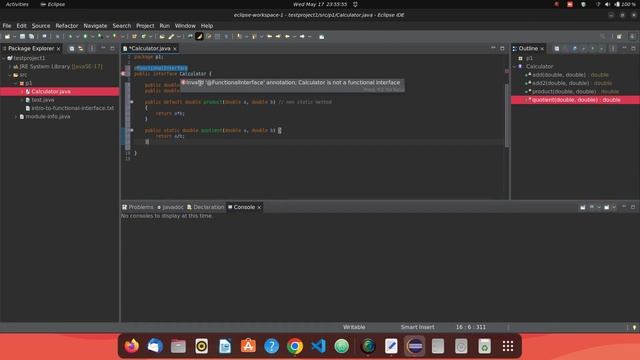This screenshot has height=360, width=640.
Task: Toggle Link with Editor in Package Explorer
Action: 81,49
